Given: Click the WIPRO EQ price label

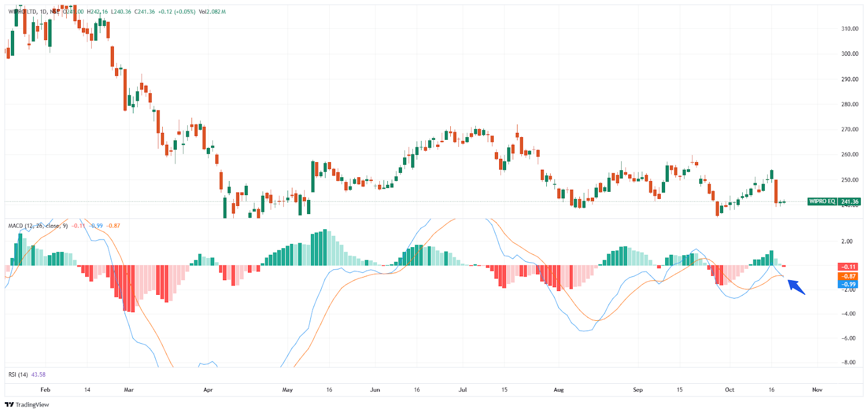Looking at the screenshot, I should click(x=822, y=201).
